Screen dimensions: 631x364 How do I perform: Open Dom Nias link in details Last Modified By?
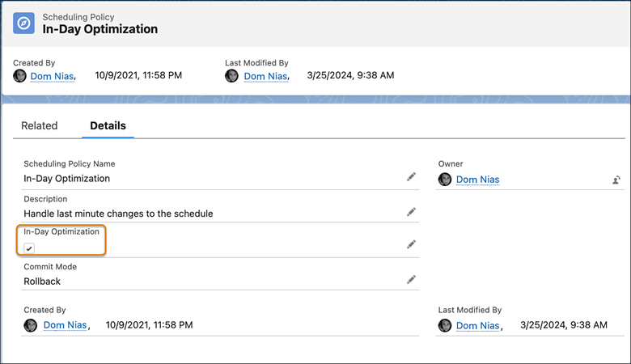pyautogui.click(x=477, y=325)
